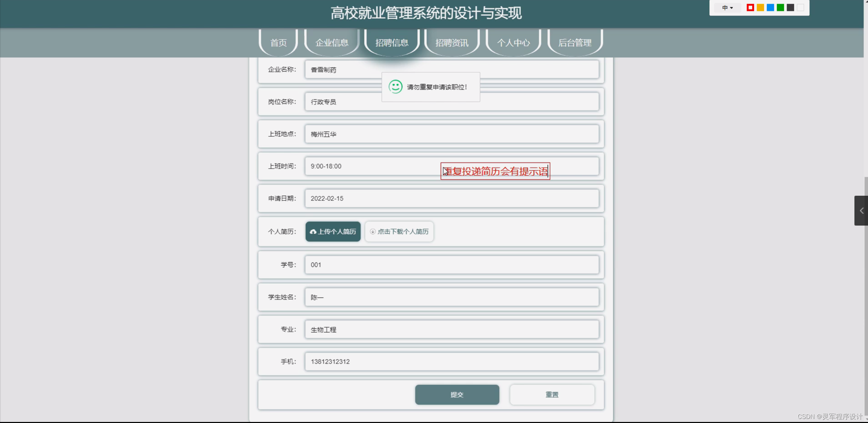Open the 企业信息 tab

pyautogui.click(x=332, y=43)
